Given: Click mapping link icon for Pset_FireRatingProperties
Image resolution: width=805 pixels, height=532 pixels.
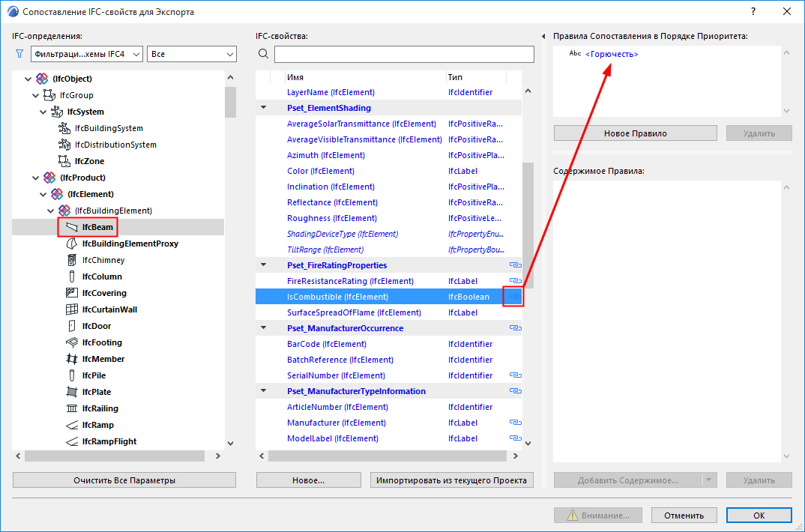Looking at the screenshot, I should point(515,265).
